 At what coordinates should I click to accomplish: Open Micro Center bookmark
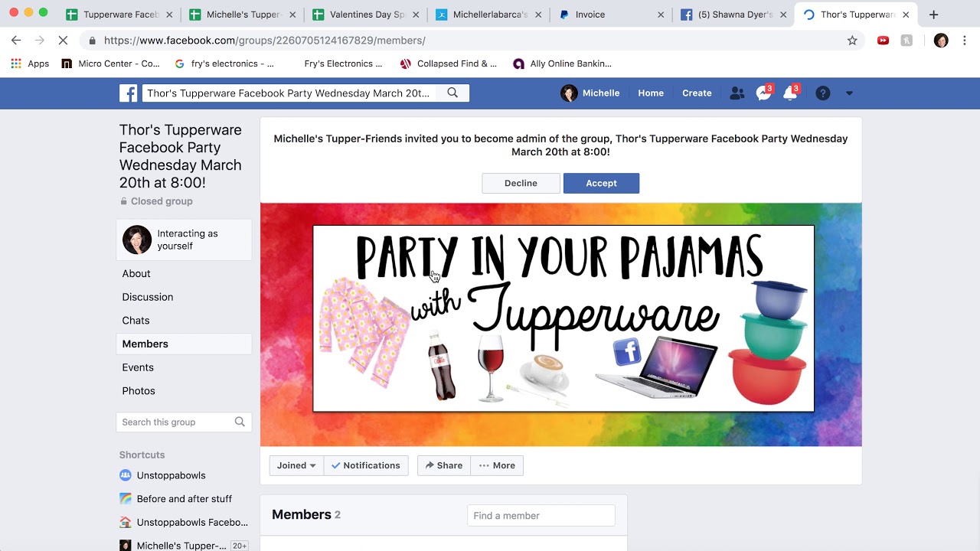coord(110,64)
